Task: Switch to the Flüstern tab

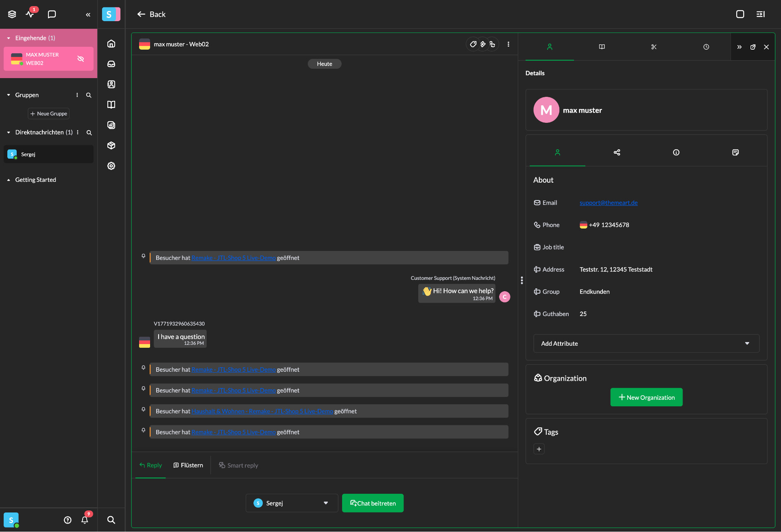Action: (188, 465)
